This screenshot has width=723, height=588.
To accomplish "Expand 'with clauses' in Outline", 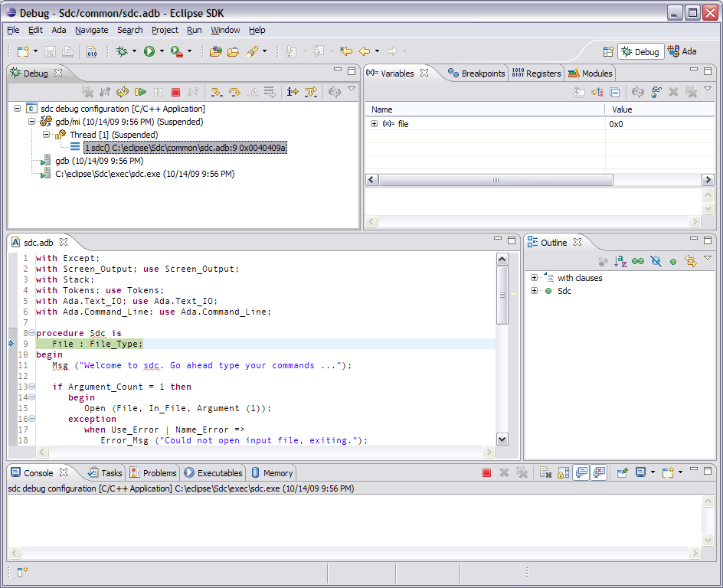I will pyautogui.click(x=534, y=278).
